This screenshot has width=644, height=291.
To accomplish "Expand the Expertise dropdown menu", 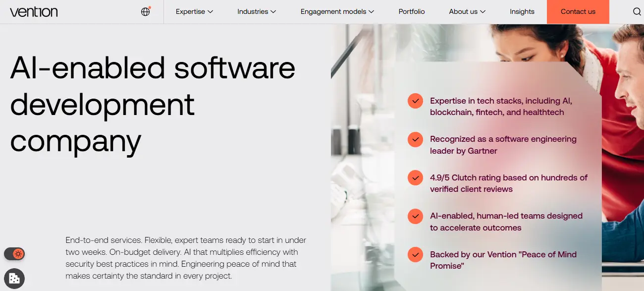I will click(194, 12).
